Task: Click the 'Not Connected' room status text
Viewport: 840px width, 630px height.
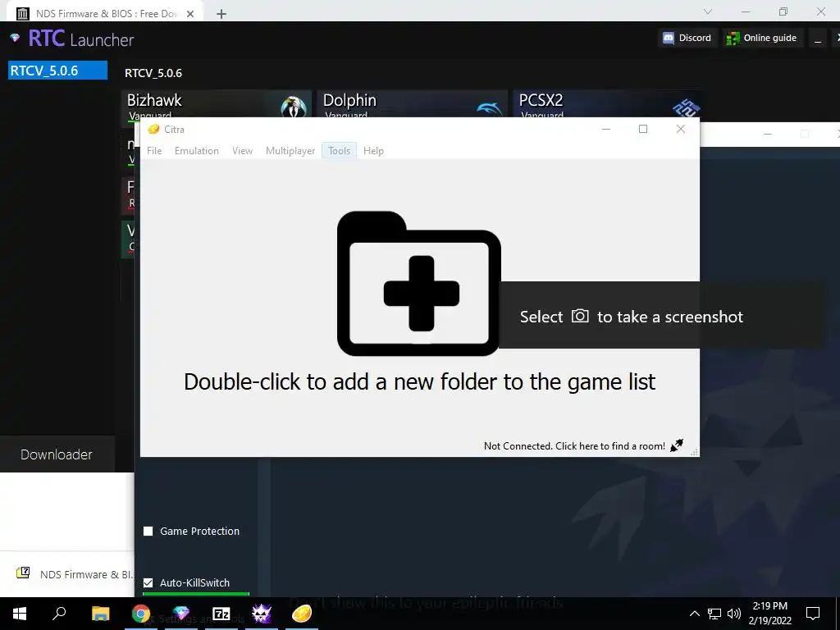Action: (x=574, y=445)
